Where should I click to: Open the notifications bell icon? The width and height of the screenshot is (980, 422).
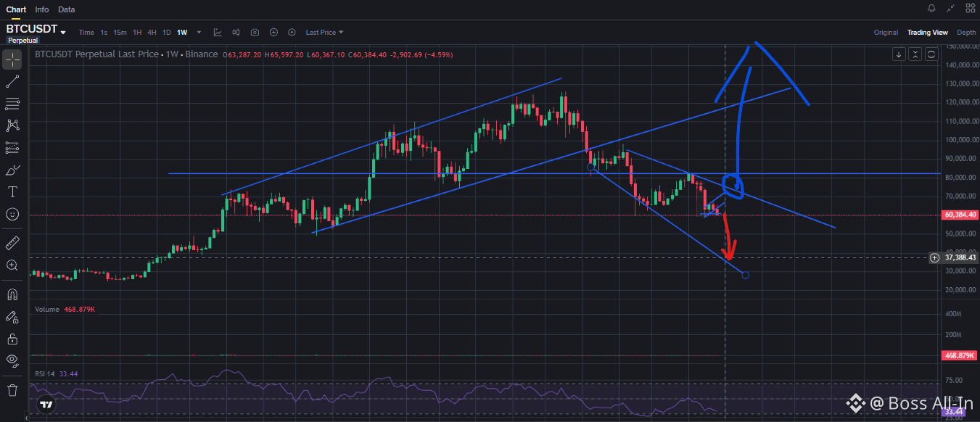932,9
